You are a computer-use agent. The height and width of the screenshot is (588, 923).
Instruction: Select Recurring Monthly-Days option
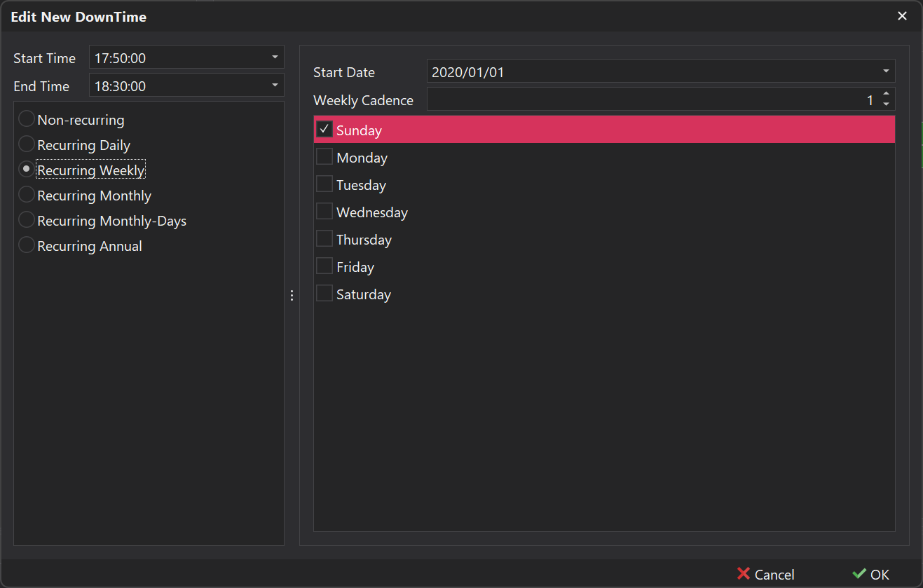(x=26, y=219)
